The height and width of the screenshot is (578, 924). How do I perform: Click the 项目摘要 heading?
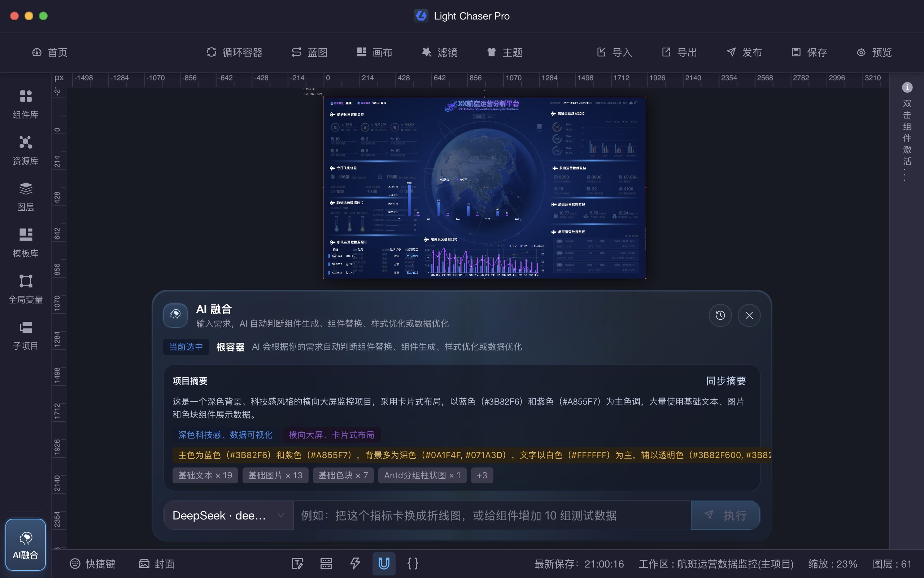(190, 381)
